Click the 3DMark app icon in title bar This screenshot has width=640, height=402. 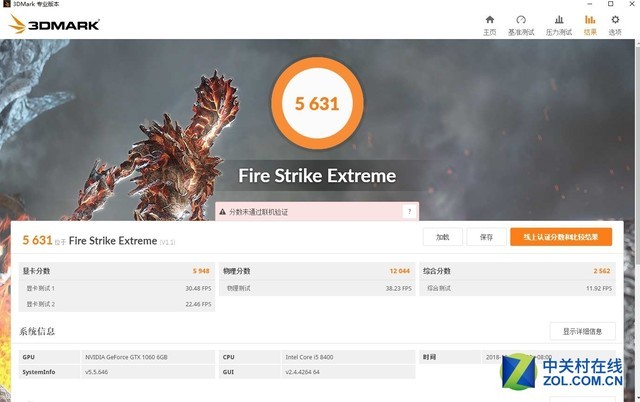[7, 4]
